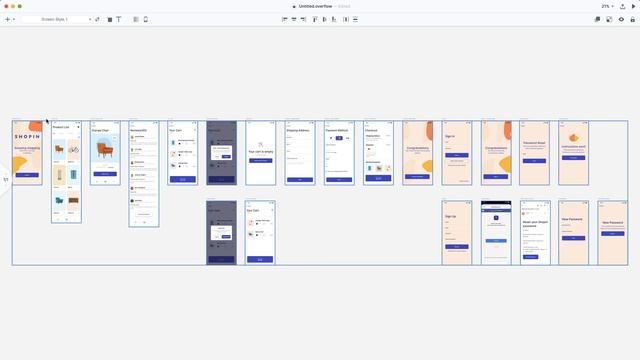Select the bottom-row dark cart dialog screen
This screenshot has height=360, width=640.
(x=222, y=233)
